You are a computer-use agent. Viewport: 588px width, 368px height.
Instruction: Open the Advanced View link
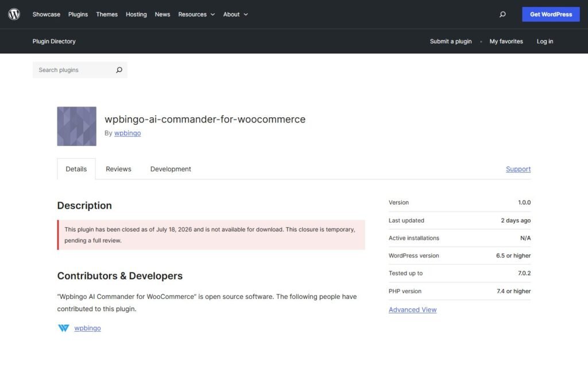(x=412, y=310)
